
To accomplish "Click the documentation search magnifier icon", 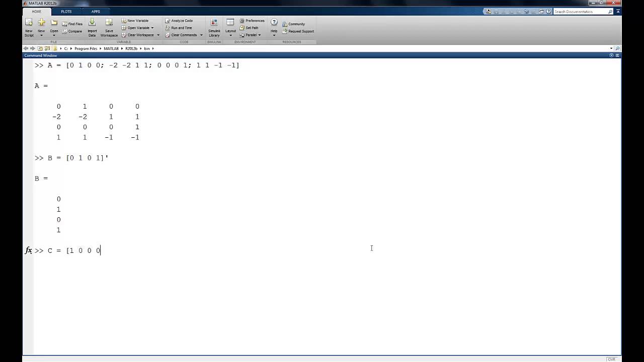I will pyautogui.click(x=610, y=12).
